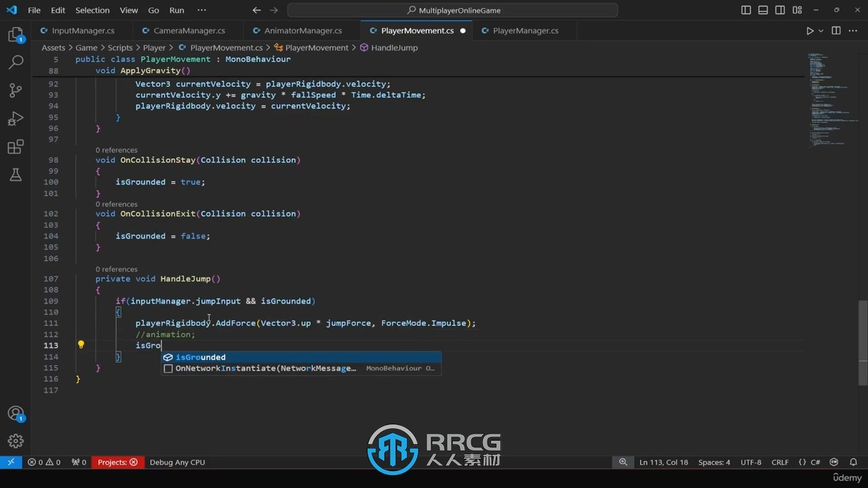Switch to the AnimatorManager.cs tab
868x488 pixels.
302,30
